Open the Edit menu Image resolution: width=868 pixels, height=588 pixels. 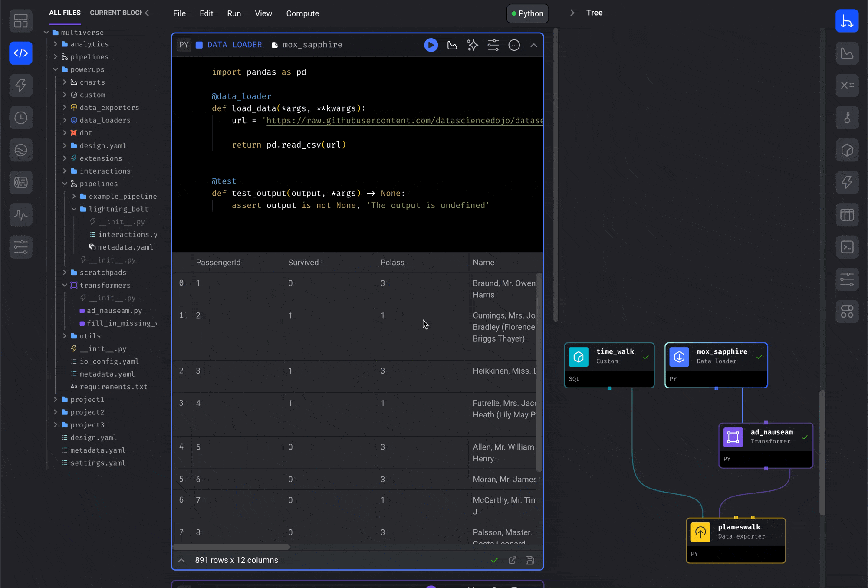coord(206,13)
